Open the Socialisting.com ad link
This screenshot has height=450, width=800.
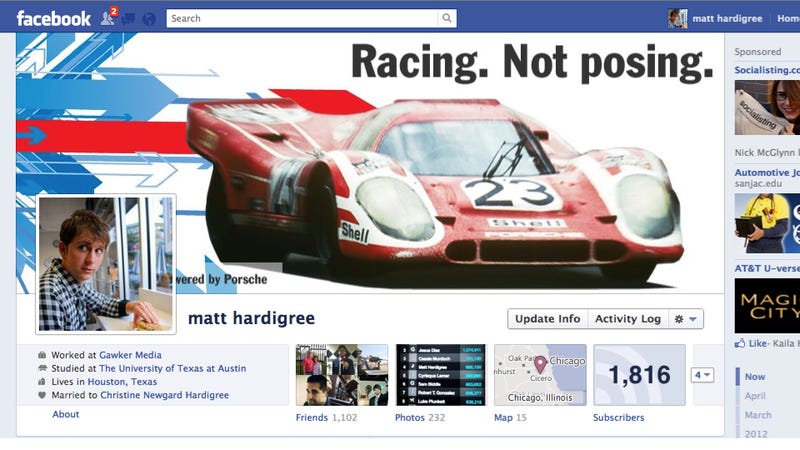(x=767, y=70)
